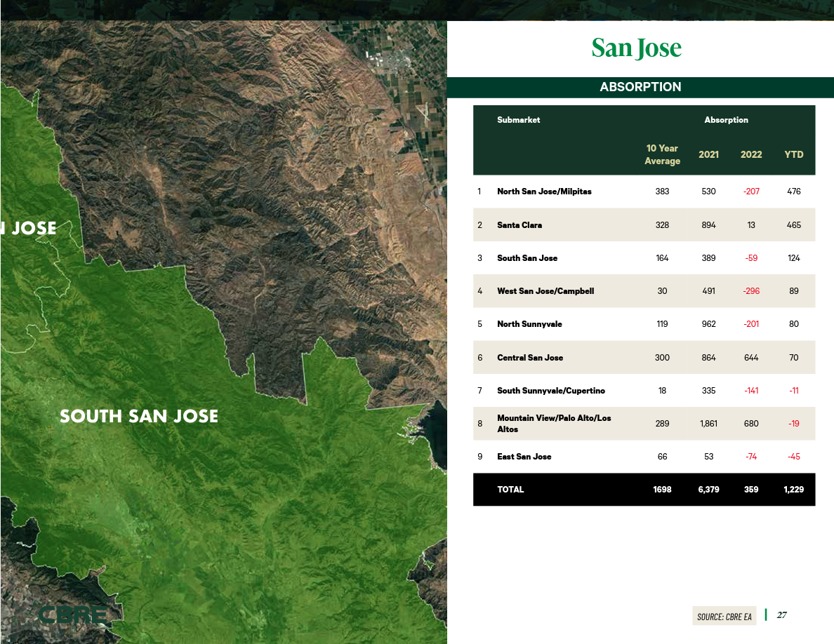The image size is (834, 644).
Task: Click South Sunnyvale/Cupertino 10-year value 18
Action: pyautogui.click(x=662, y=391)
